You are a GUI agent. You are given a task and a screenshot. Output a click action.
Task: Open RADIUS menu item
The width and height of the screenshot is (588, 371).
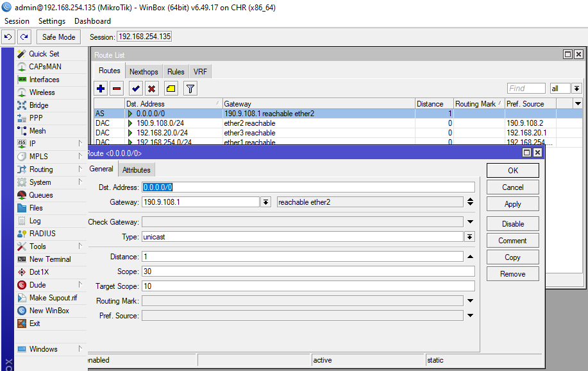pyautogui.click(x=42, y=234)
